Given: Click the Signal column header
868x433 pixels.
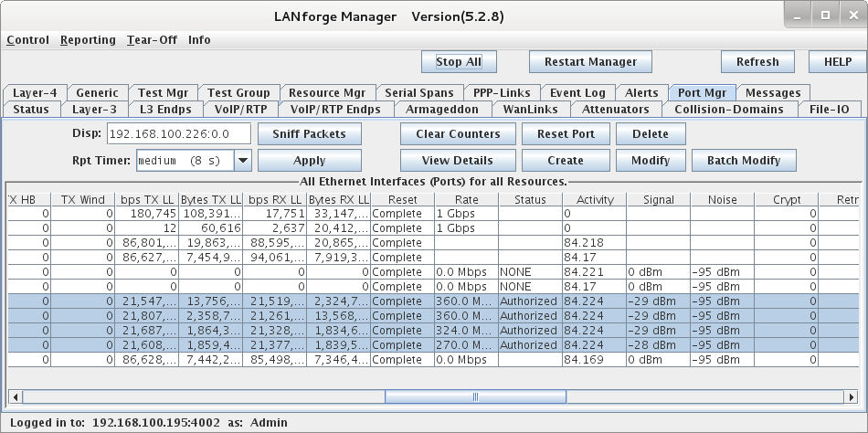Looking at the screenshot, I should tap(659, 200).
